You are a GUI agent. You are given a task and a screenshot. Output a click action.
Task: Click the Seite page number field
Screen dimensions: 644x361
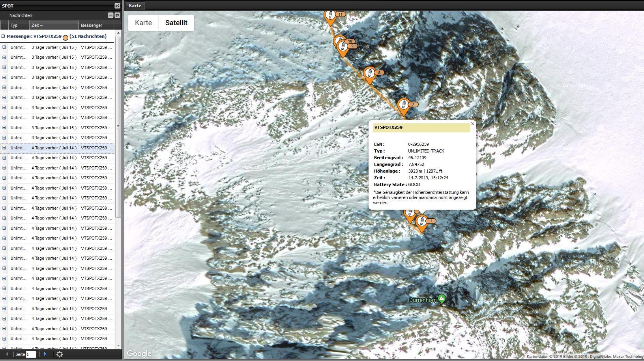tap(31, 354)
